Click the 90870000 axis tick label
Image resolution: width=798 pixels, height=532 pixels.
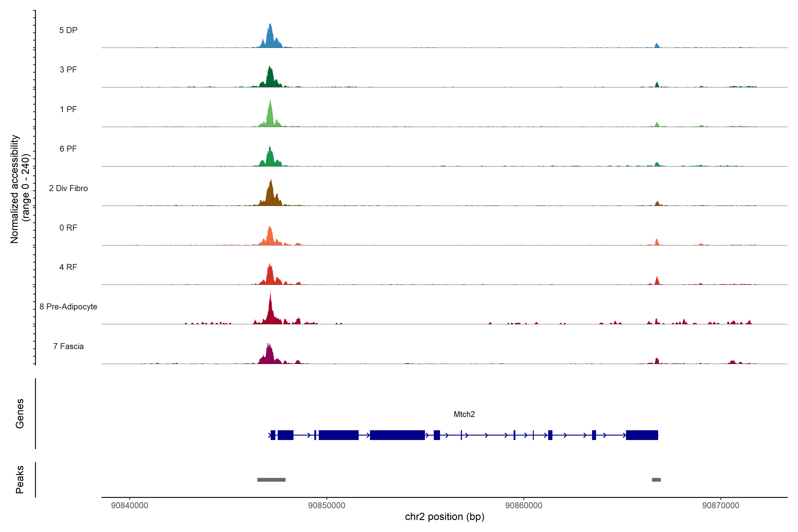click(x=721, y=505)
